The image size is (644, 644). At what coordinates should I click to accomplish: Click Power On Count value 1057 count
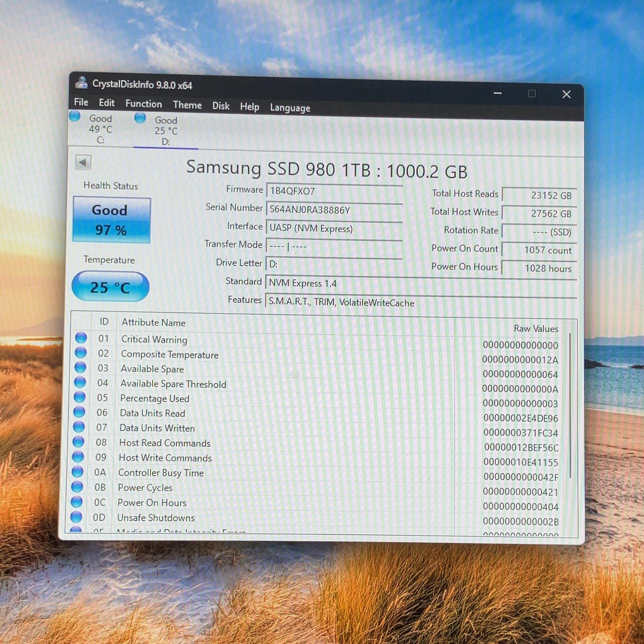pos(539,250)
